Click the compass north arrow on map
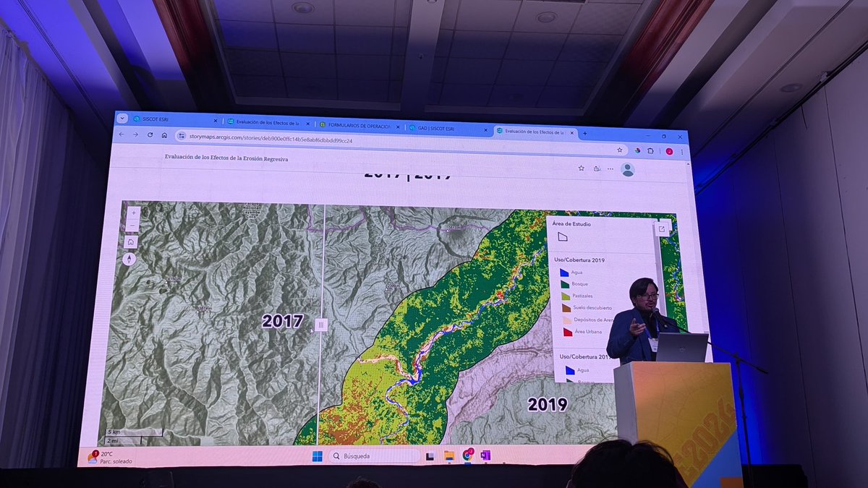The image size is (868, 488). pyautogui.click(x=129, y=259)
